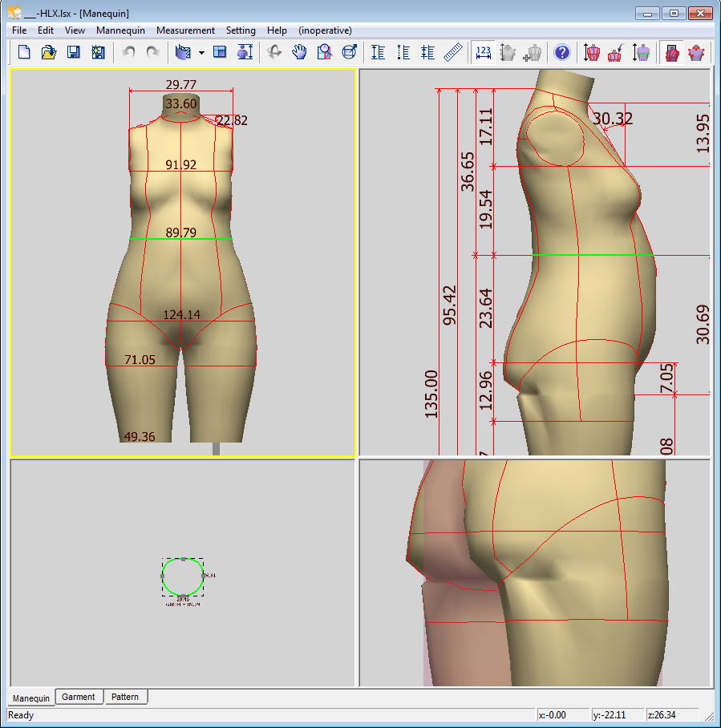
Task: Toggle the four-pane window layout button
Action: [220, 53]
